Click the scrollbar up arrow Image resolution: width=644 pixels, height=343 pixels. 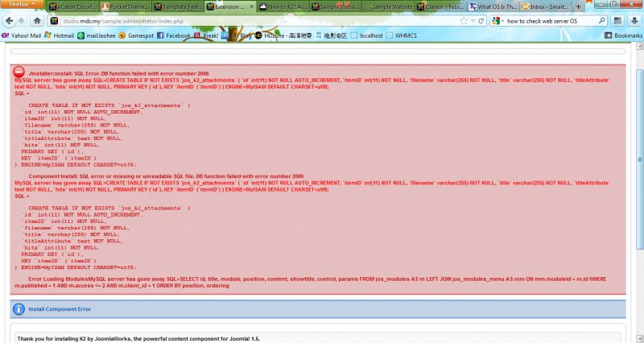639,47
